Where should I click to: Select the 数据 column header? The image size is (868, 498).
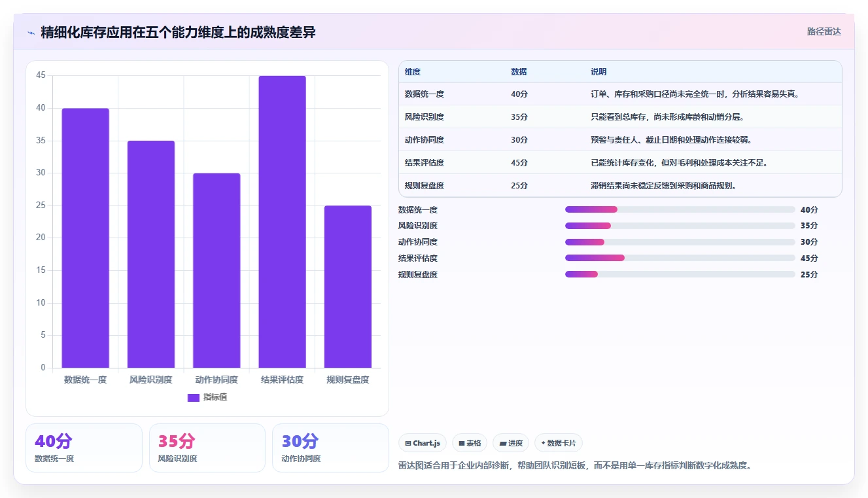coord(519,71)
